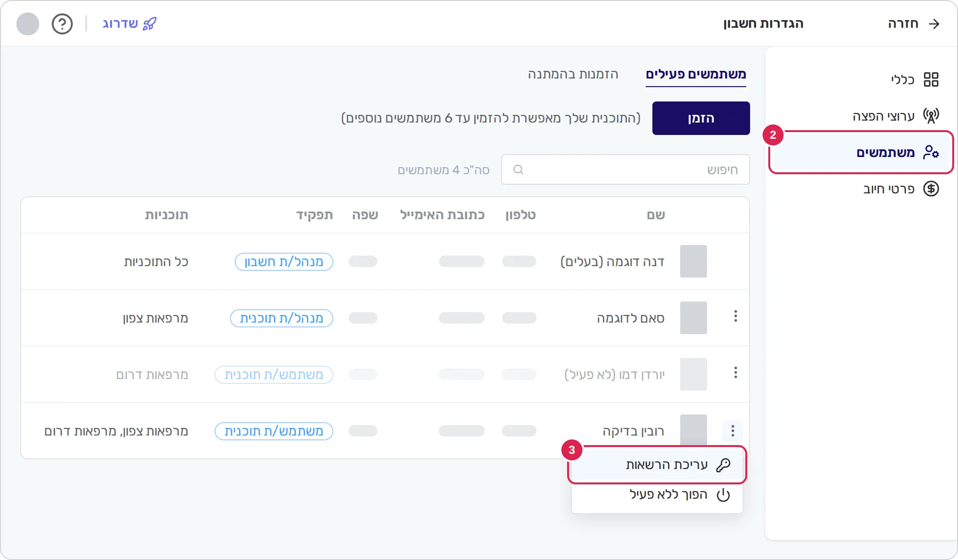
Task: Switch to הזמנות בהמתנה tab
Action: tap(573, 75)
